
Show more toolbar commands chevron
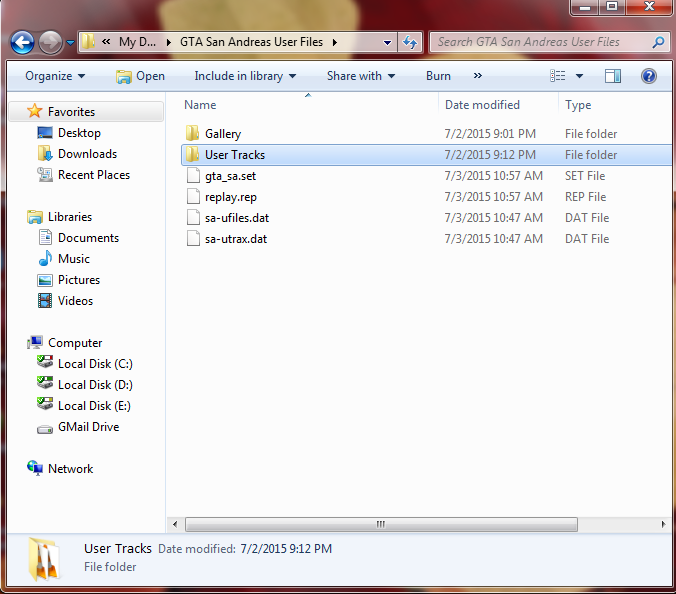click(478, 76)
